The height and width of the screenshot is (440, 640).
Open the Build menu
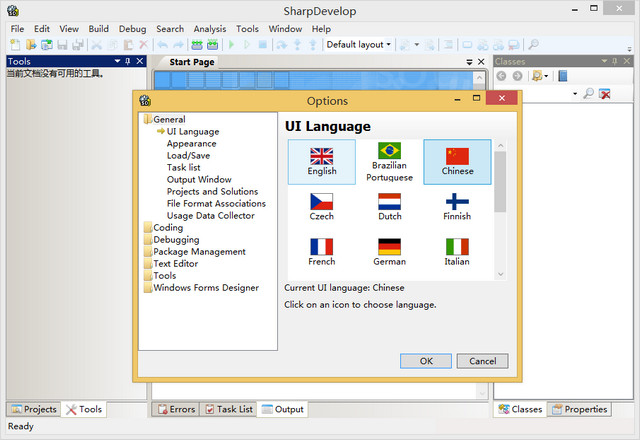(x=98, y=29)
